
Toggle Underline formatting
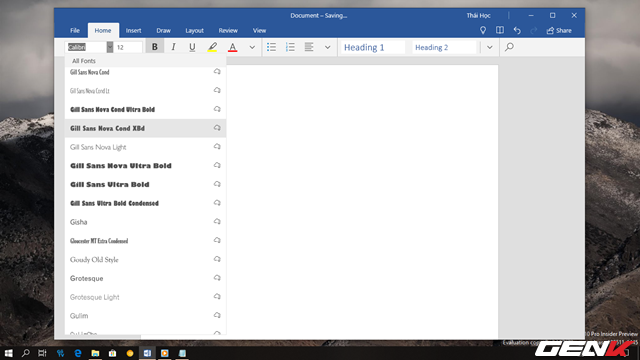click(192, 47)
